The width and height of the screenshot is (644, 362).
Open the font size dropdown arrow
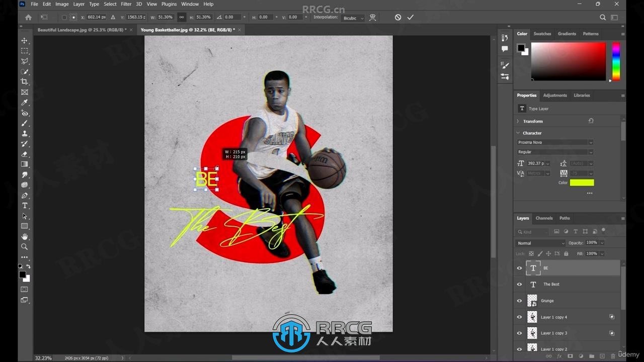click(548, 163)
